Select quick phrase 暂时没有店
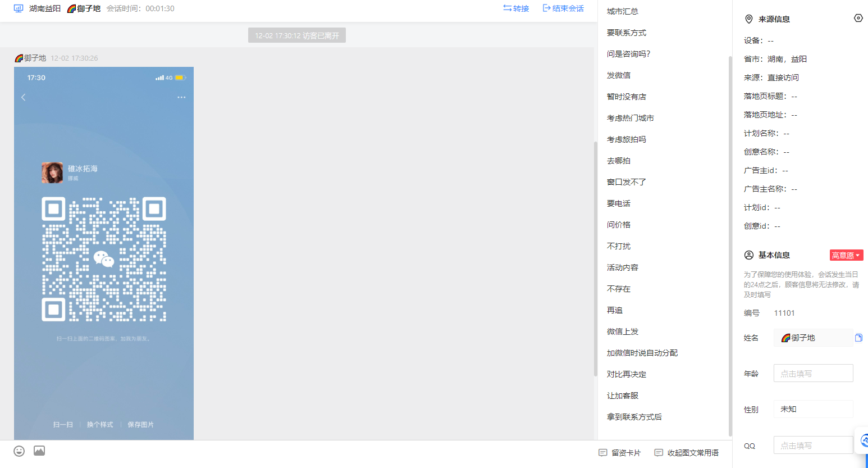This screenshot has height=468, width=868. pos(626,97)
